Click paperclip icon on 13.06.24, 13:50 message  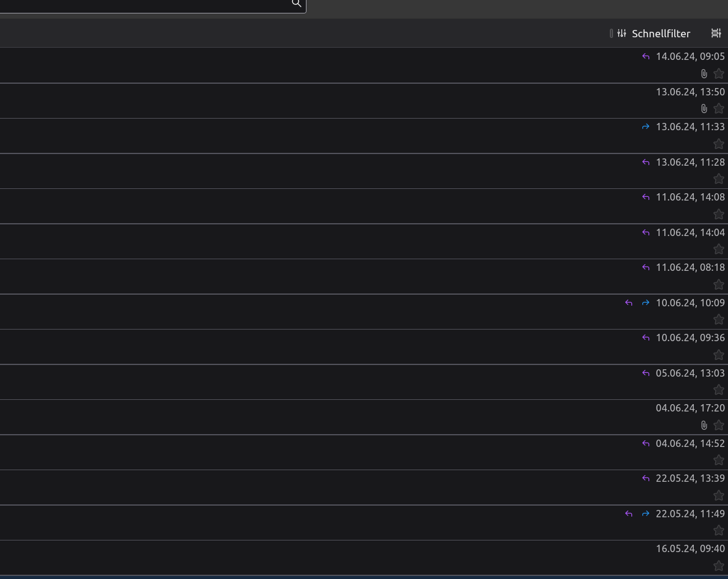[704, 109]
